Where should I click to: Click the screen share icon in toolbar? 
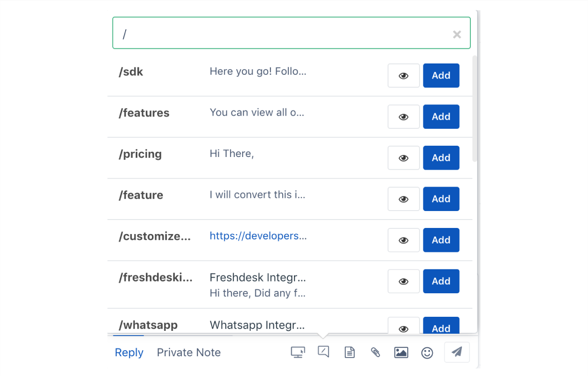pos(298,352)
